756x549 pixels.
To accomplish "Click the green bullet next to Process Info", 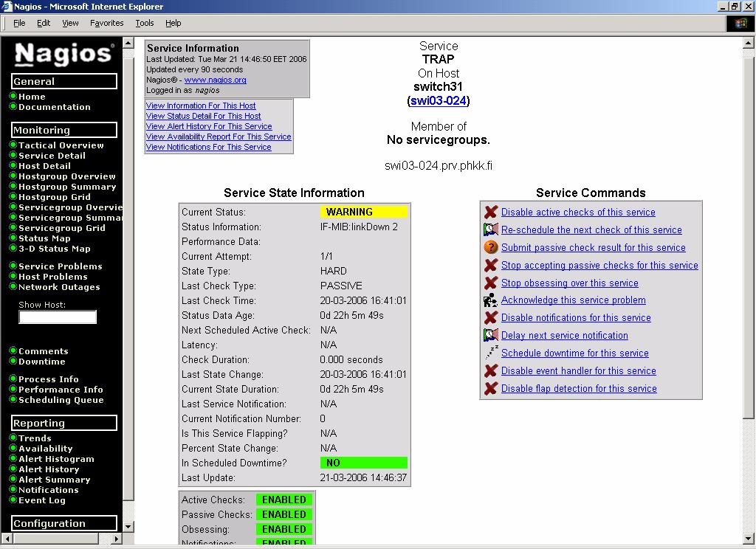I will (x=13, y=379).
